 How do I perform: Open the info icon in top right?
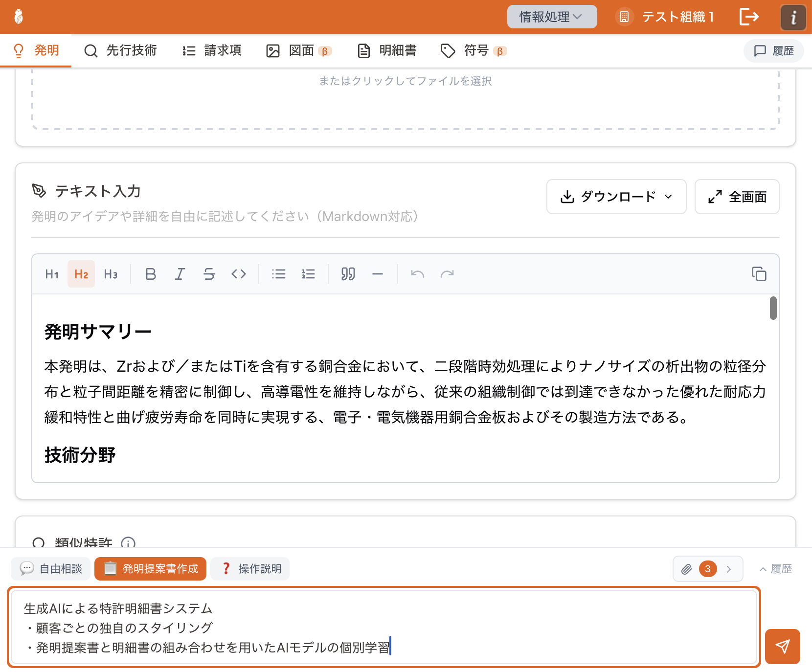[793, 17]
